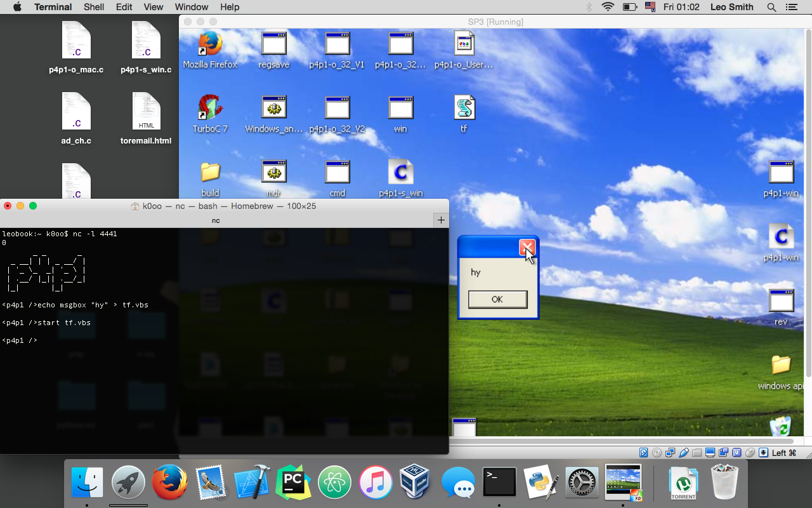Open input source flag menu
The image size is (812, 508).
pyautogui.click(x=650, y=7)
